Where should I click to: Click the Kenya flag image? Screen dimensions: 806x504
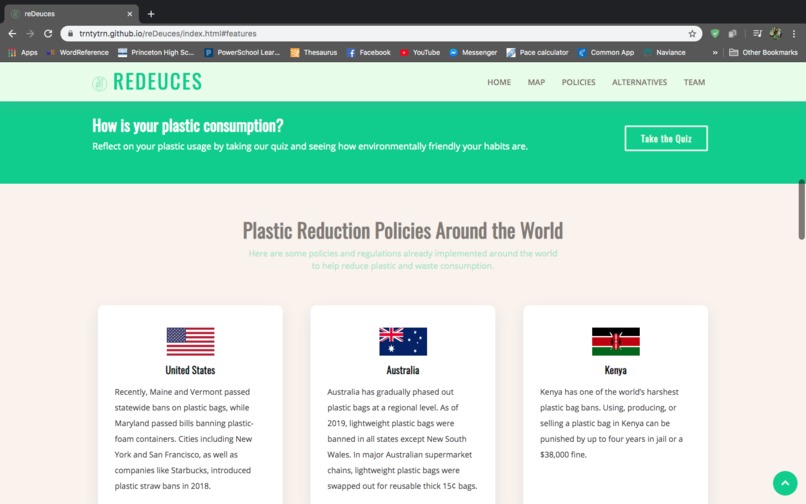point(616,341)
